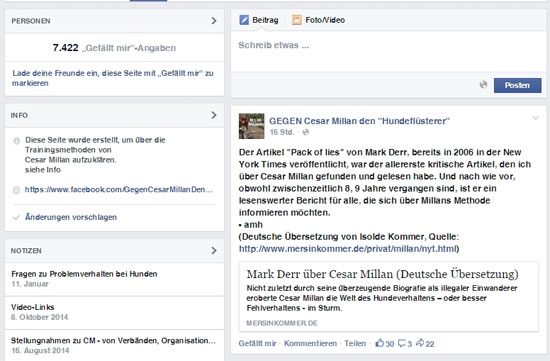Open note Fragen zu Problemverhalten bei Hunden
The image size is (550, 361).
[x=84, y=274]
